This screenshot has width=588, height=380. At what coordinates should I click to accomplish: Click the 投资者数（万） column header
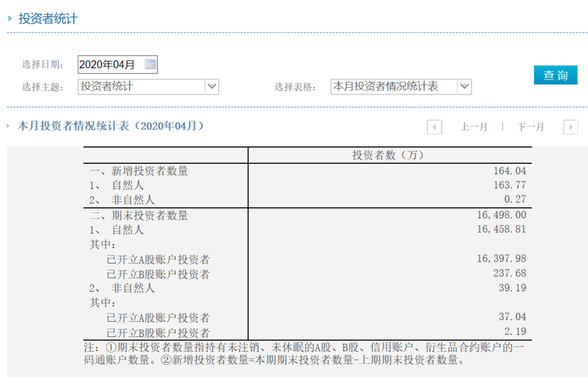click(x=388, y=155)
